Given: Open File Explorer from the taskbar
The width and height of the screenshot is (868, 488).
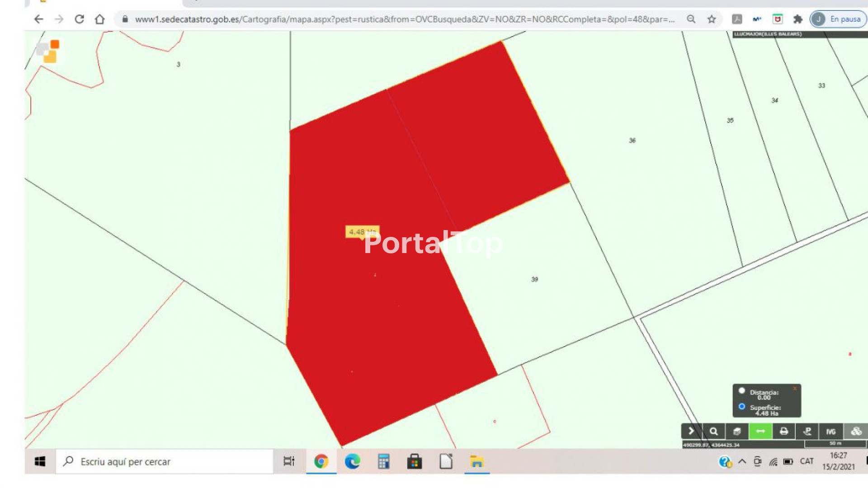Looking at the screenshot, I should click(476, 461).
